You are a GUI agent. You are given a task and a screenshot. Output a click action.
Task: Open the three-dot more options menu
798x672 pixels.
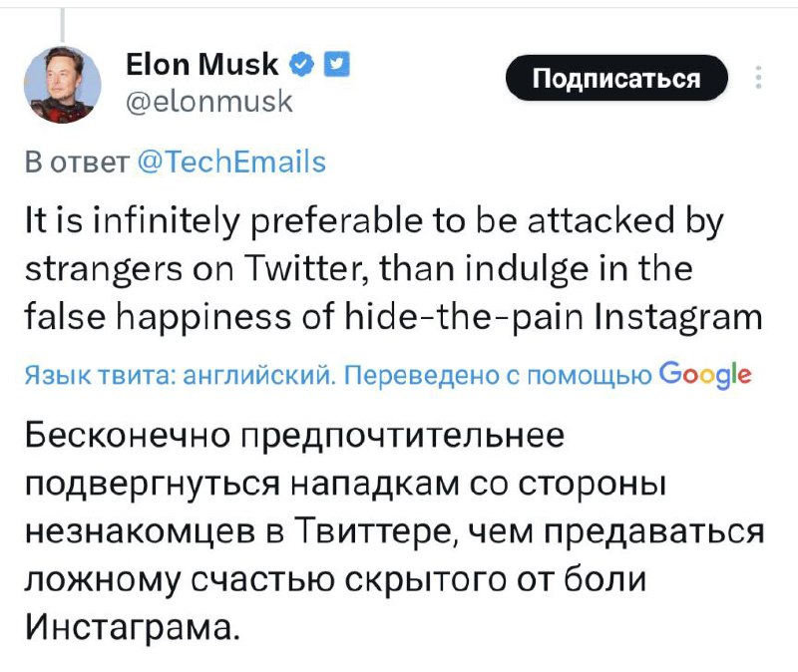pos(761,79)
